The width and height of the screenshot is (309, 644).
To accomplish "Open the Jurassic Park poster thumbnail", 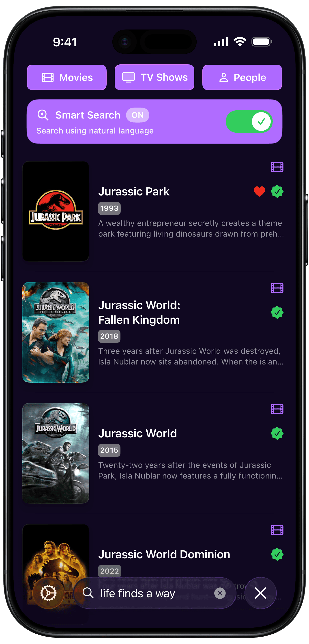I will pyautogui.click(x=56, y=211).
